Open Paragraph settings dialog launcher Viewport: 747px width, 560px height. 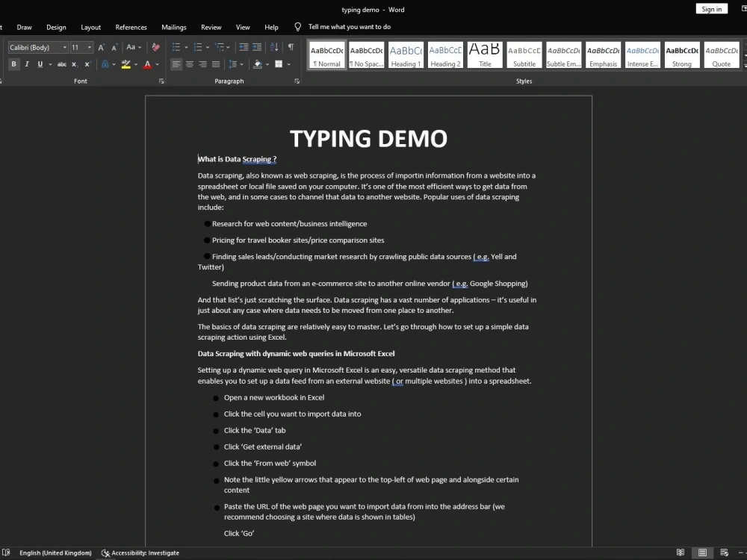297,81
